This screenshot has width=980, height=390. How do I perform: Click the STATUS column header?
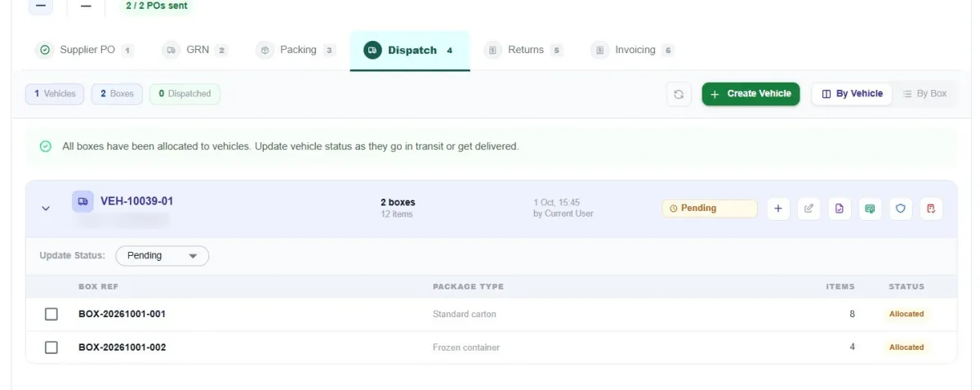click(x=906, y=287)
